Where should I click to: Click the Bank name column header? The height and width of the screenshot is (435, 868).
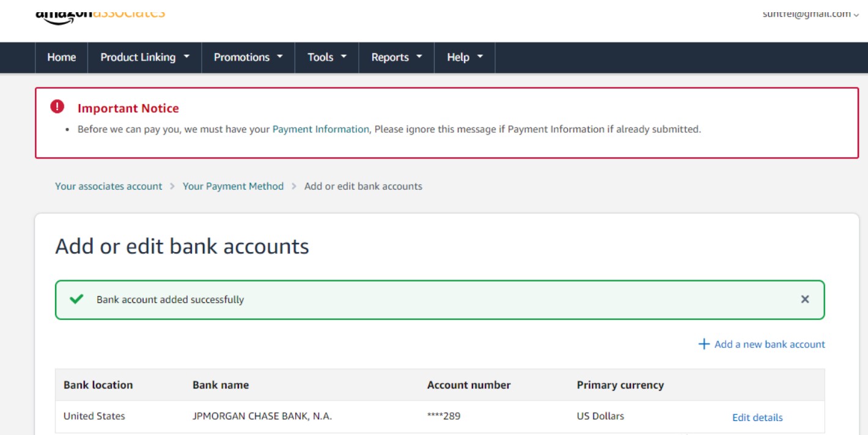(x=221, y=385)
